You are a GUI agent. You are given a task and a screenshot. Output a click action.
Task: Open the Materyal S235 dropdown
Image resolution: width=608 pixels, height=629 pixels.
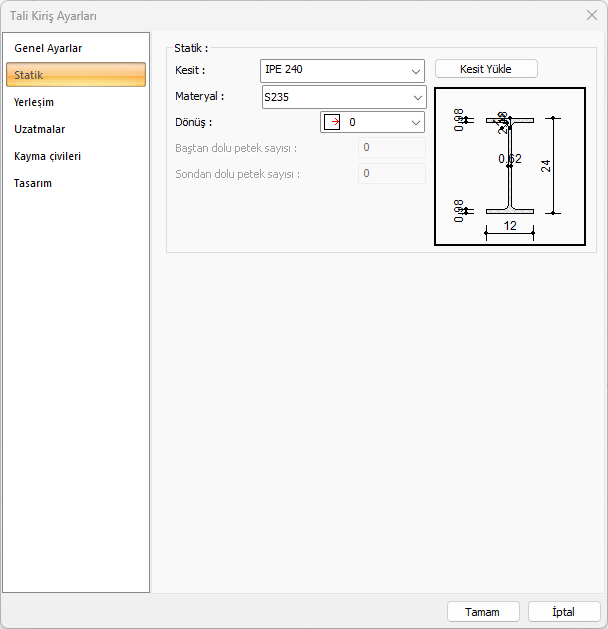pyautogui.click(x=342, y=97)
